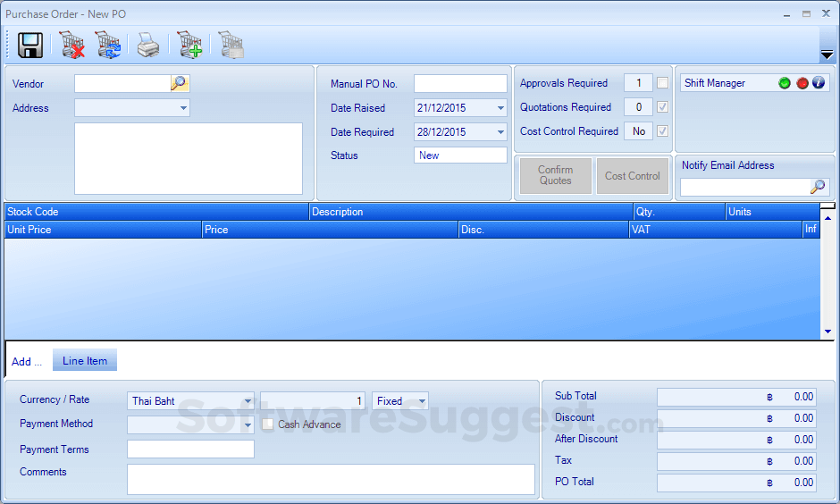Open the Date Raised date picker

tap(500, 107)
